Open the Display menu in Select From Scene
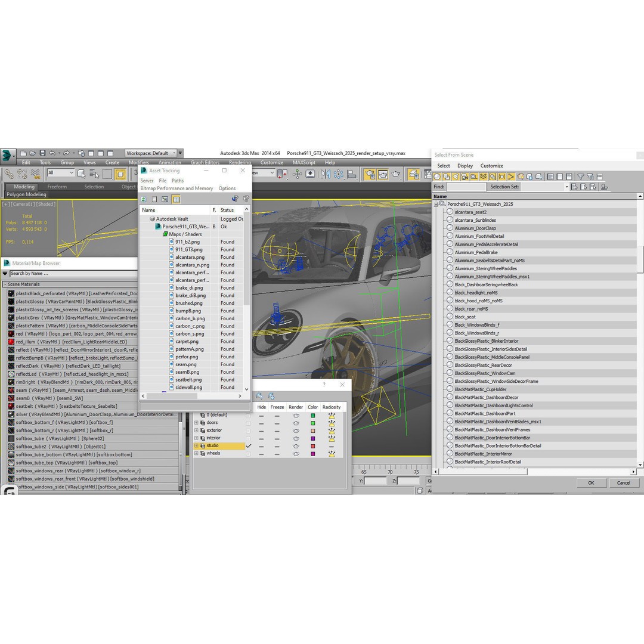 click(x=465, y=166)
